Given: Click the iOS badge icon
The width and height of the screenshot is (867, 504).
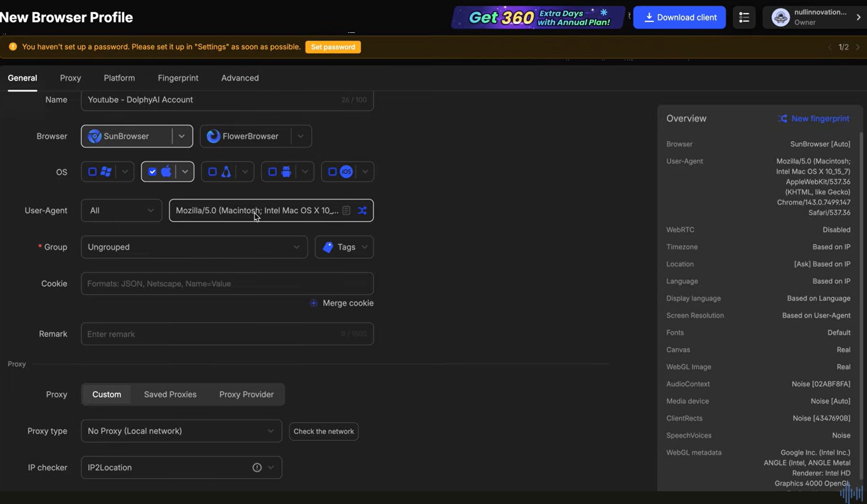Looking at the screenshot, I should (x=347, y=172).
